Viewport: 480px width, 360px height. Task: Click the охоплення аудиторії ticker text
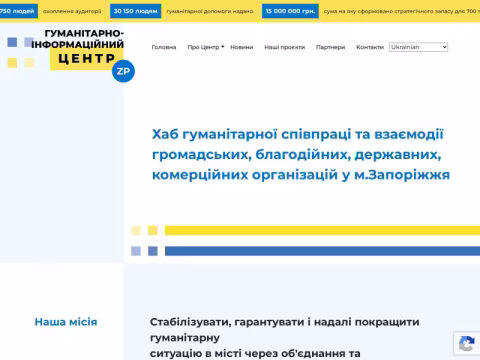pyautogui.click(x=72, y=11)
